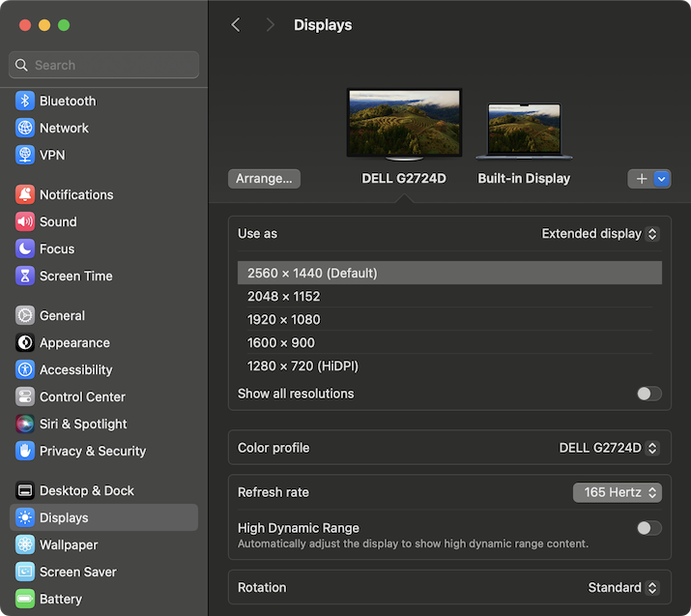
Task: Click the Arrange... button
Action: pos(264,179)
